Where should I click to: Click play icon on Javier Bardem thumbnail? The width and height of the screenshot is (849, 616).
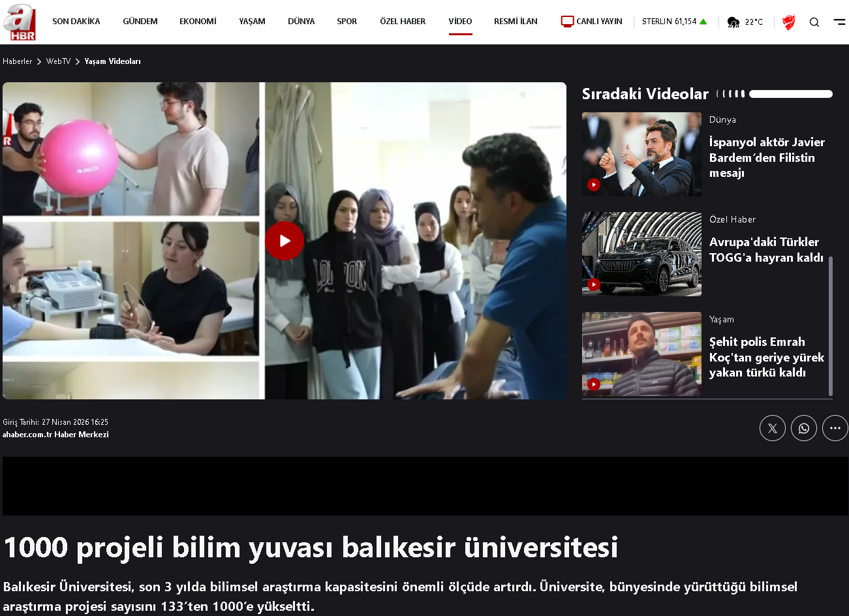point(593,185)
